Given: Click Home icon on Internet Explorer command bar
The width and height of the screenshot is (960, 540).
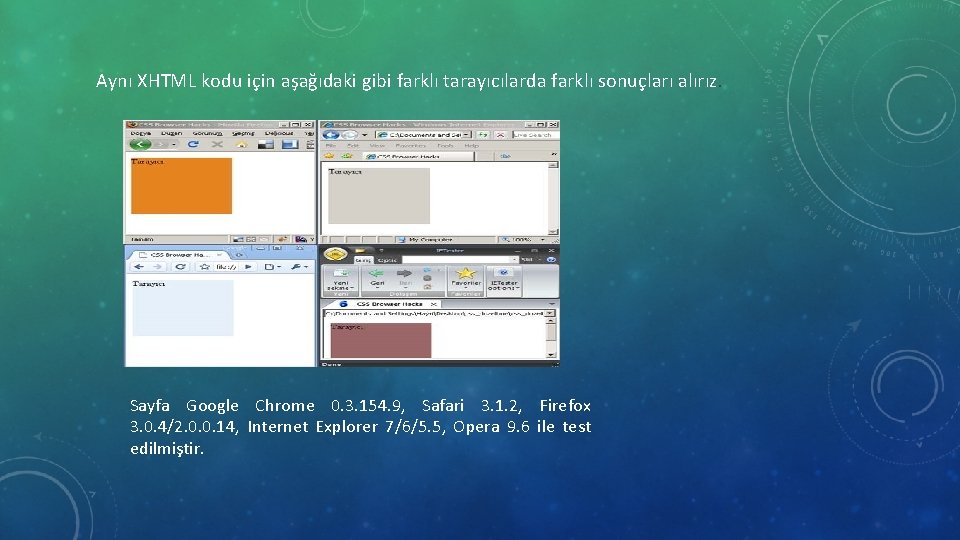Looking at the screenshot, I should pos(503,156).
